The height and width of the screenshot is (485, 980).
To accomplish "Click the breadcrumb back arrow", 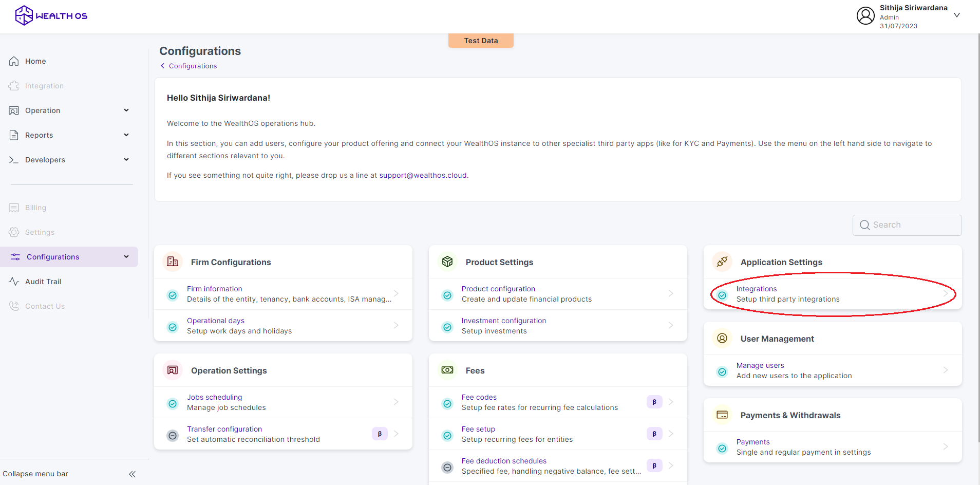I will [x=163, y=66].
